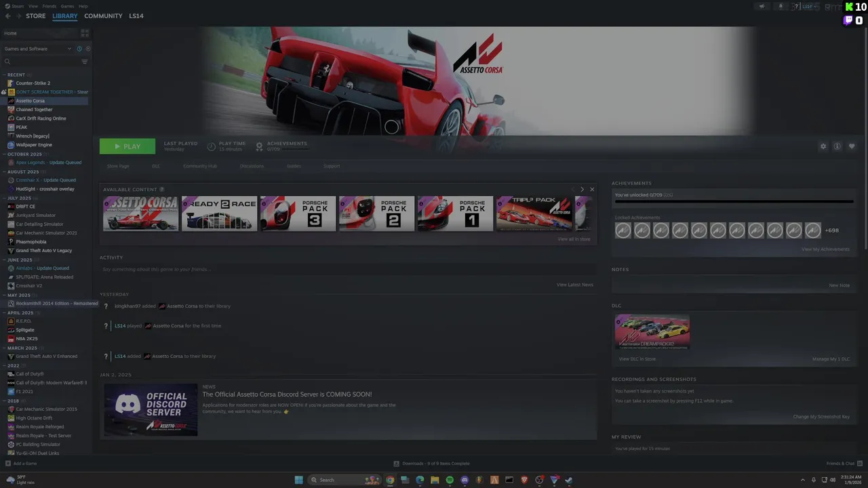Show next Available Content items

582,189
